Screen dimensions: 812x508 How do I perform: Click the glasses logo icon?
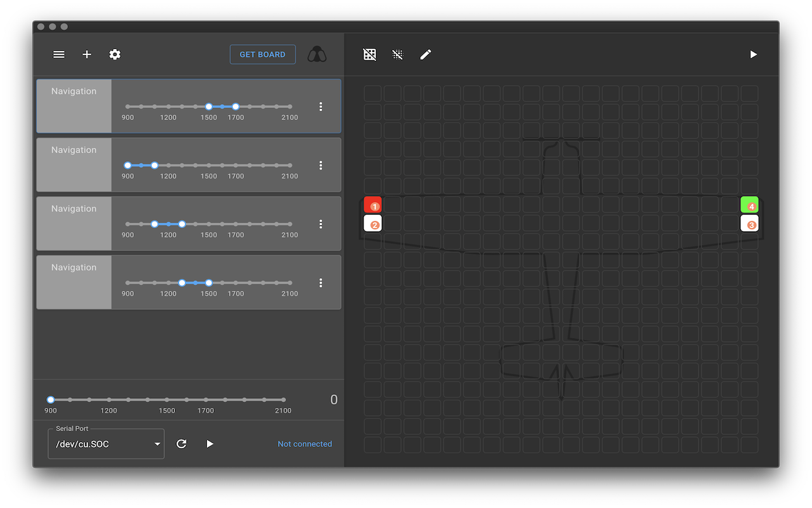(x=317, y=55)
